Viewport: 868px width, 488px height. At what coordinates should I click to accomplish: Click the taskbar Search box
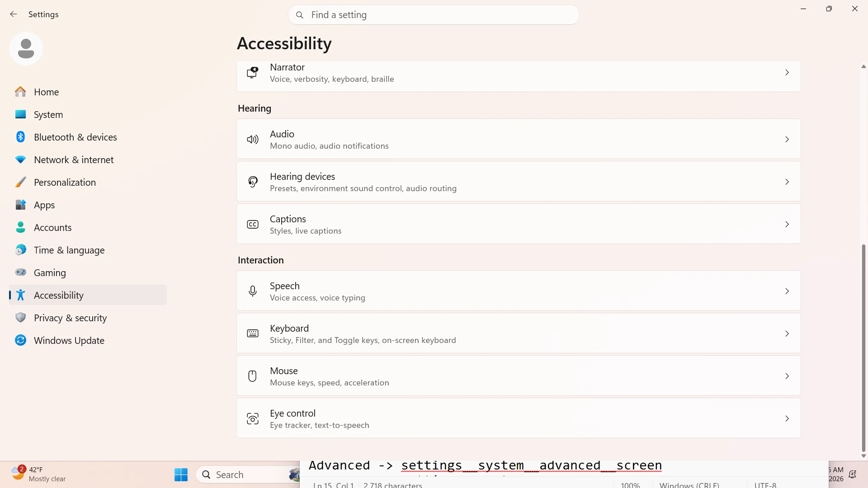pyautogui.click(x=248, y=474)
